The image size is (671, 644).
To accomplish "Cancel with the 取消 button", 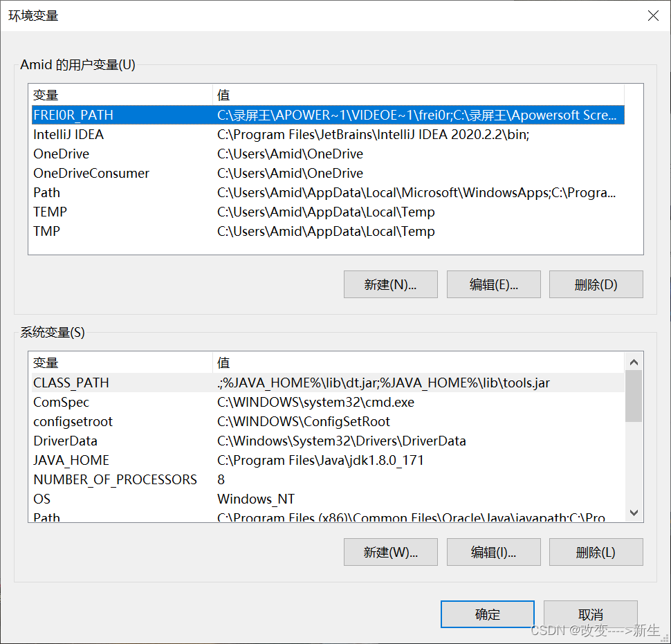I will [591, 614].
